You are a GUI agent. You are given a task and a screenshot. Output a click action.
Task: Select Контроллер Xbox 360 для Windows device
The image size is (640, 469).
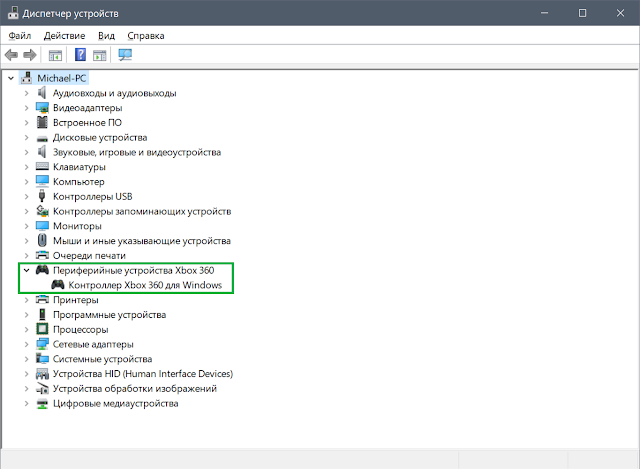click(145, 285)
